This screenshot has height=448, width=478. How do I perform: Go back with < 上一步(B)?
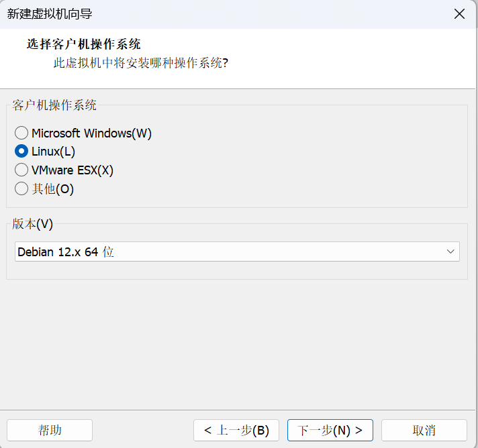pos(236,430)
